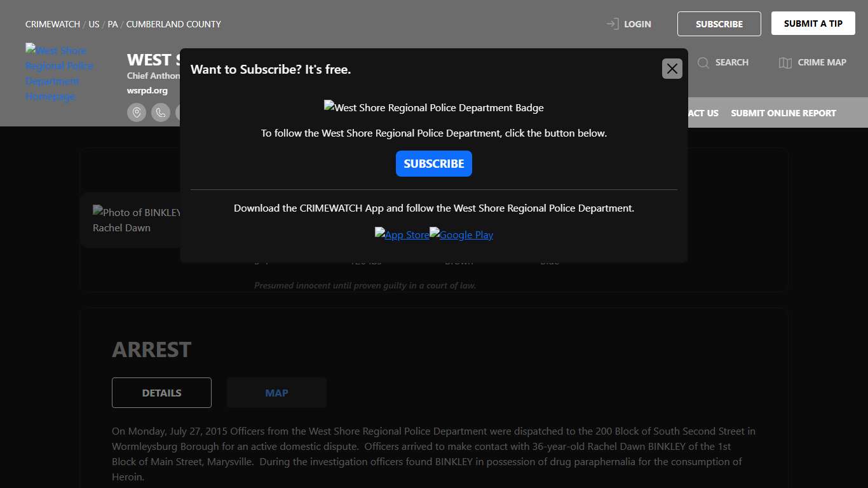Click the phone icon under department name
This screenshot has height=488, width=868.
161,112
